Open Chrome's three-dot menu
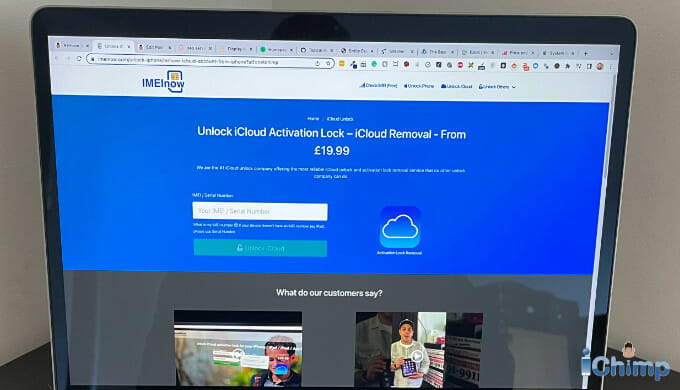 610,67
